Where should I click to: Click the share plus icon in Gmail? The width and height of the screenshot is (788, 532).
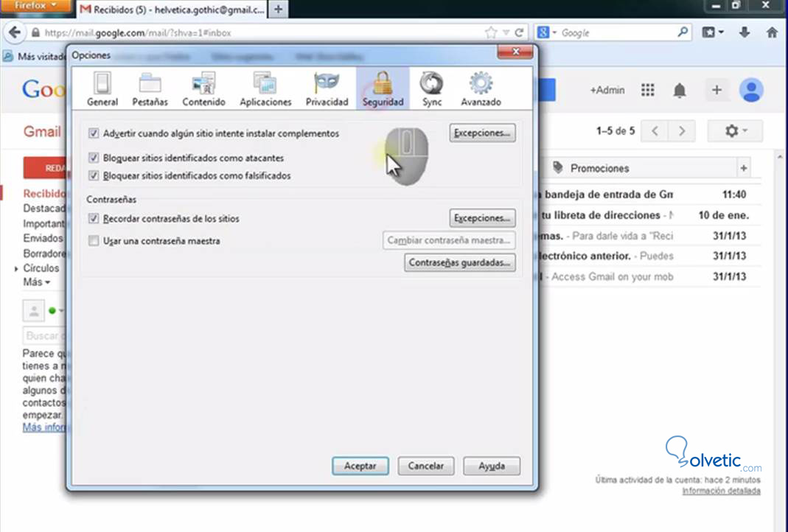[x=716, y=90]
